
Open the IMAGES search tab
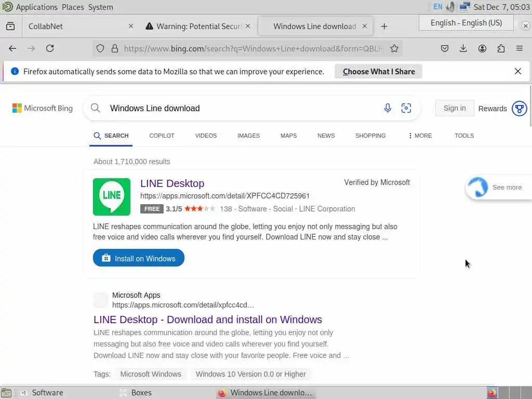pyautogui.click(x=249, y=136)
